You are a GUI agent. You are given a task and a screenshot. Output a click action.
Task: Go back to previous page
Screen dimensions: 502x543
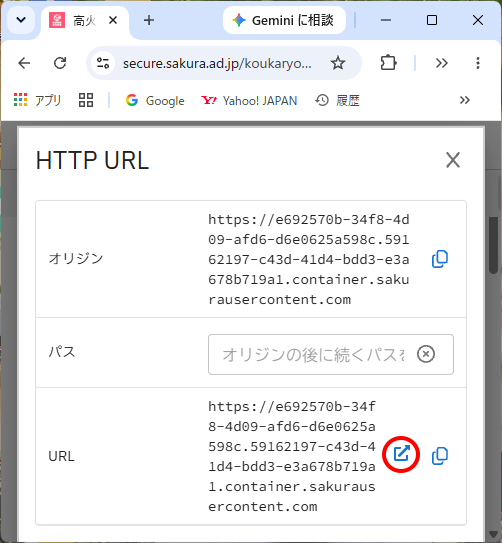point(24,63)
